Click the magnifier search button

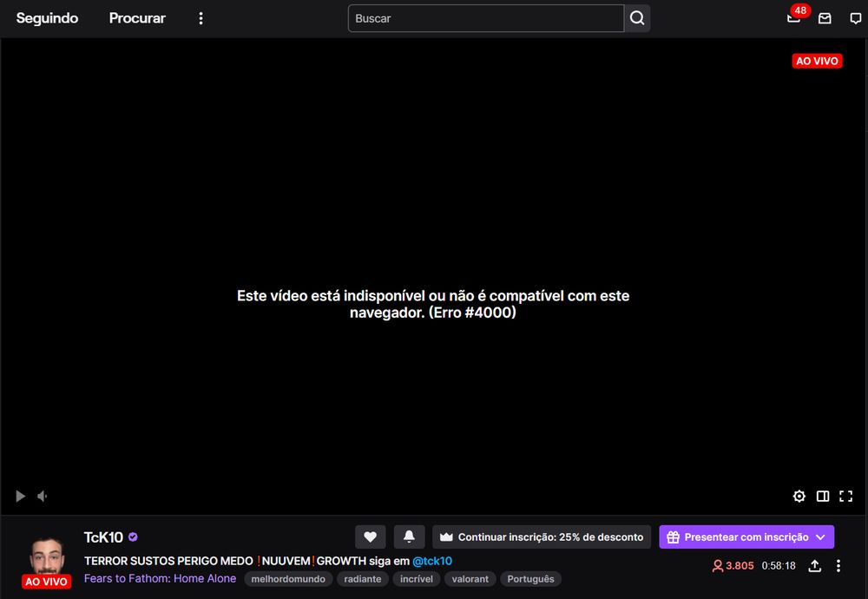pyautogui.click(x=637, y=18)
